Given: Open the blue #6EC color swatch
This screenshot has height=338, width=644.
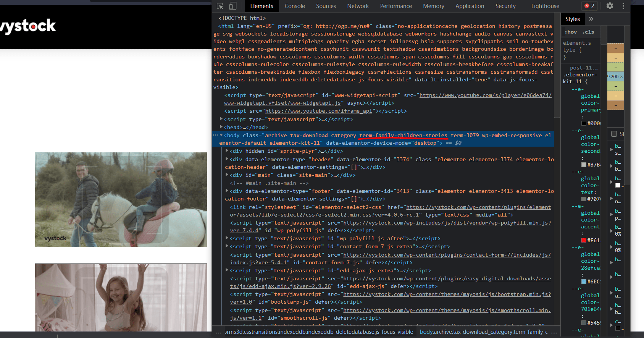Looking at the screenshot, I should click(584, 281).
